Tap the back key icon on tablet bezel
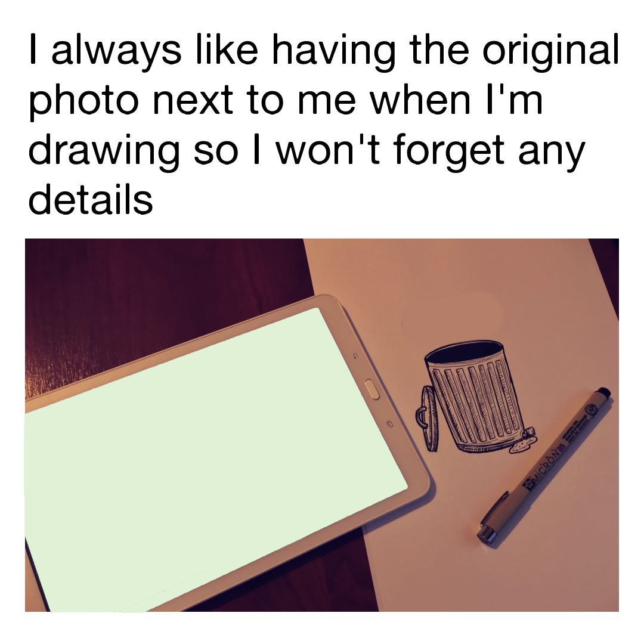The image size is (644, 644). [355, 355]
